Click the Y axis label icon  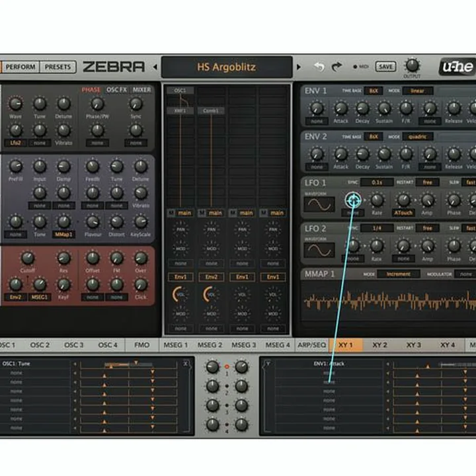[268, 364]
